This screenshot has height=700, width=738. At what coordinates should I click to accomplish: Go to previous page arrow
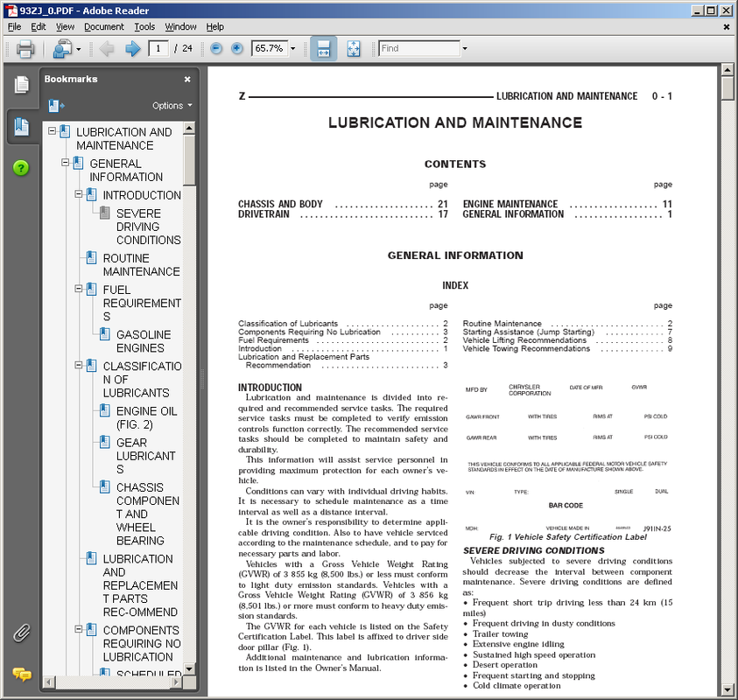click(107, 48)
